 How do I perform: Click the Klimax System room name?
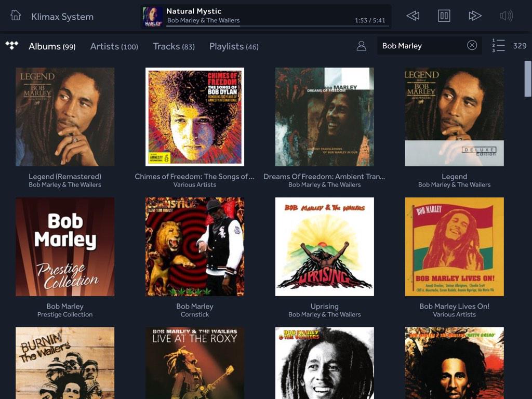click(62, 17)
